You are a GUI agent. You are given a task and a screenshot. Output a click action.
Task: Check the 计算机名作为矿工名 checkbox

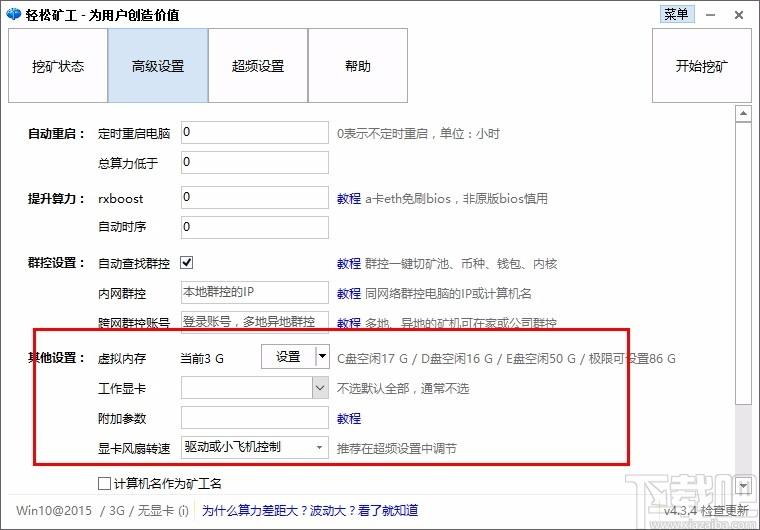point(104,483)
